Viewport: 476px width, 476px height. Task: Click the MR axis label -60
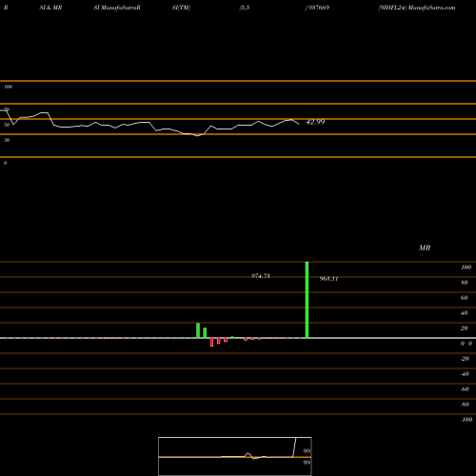click(465, 389)
